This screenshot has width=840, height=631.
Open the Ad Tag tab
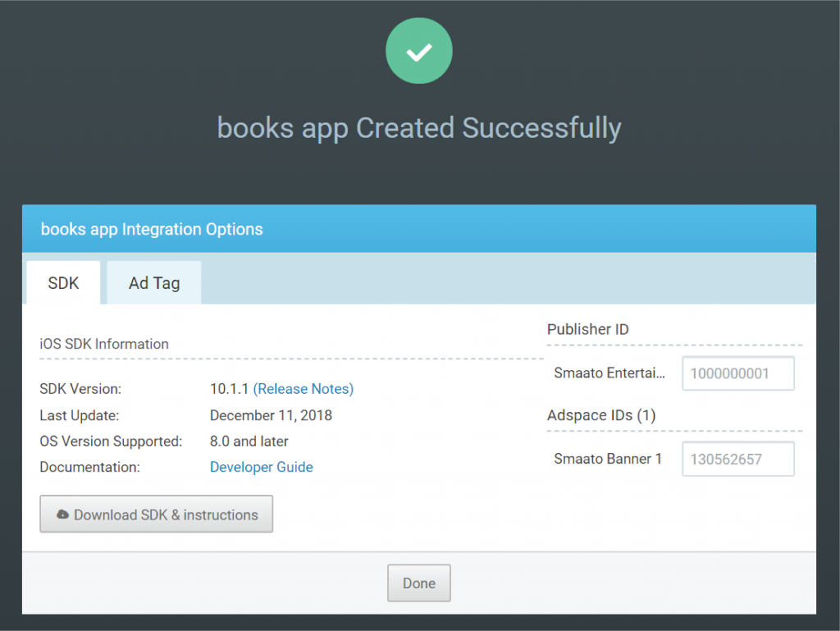(x=154, y=283)
